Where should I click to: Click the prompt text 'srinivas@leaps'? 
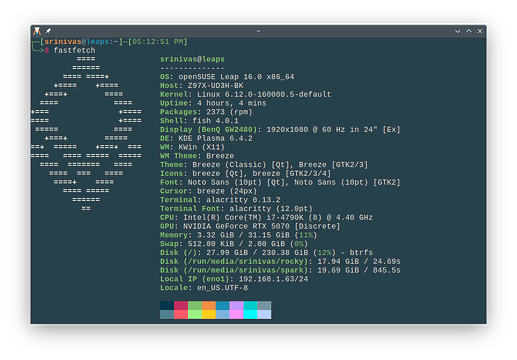click(77, 42)
